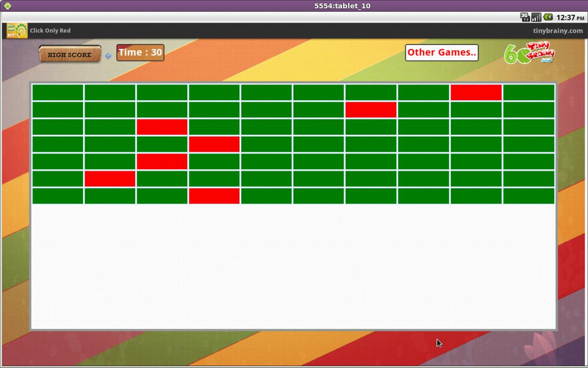Click the 3G network status icon
Screen dimensions: 588x368
[x=525, y=17]
